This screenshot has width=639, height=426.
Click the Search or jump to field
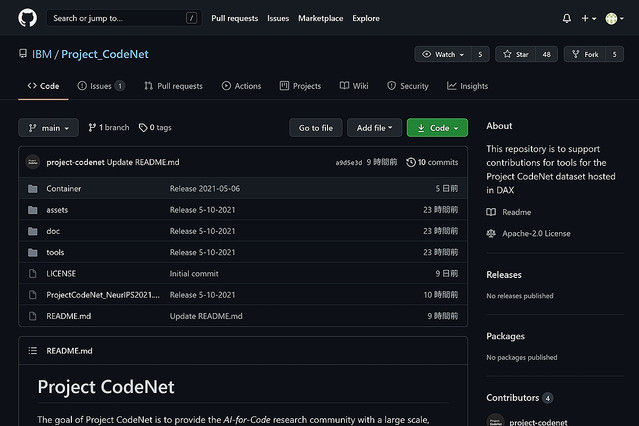pos(122,18)
